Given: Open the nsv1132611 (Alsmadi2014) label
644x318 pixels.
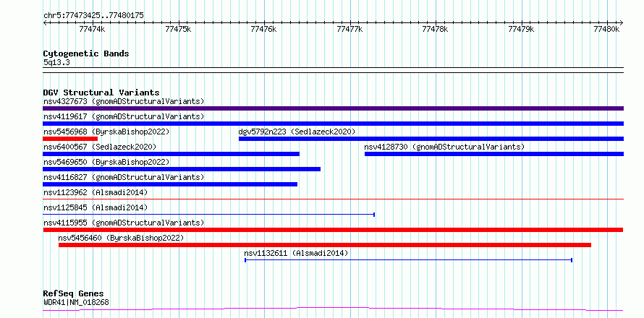Looking at the screenshot, I should click(x=296, y=253).
